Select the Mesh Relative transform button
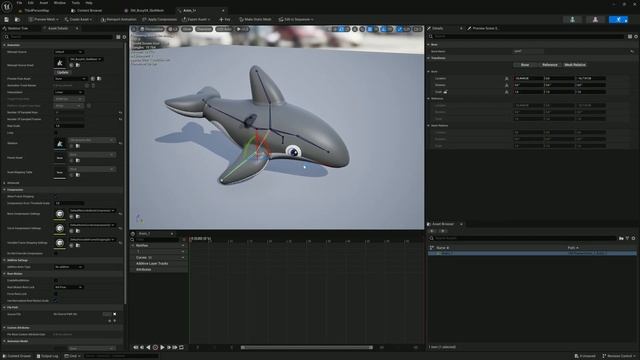The width and height of the screenshot is (640, 360). [575, 65]
